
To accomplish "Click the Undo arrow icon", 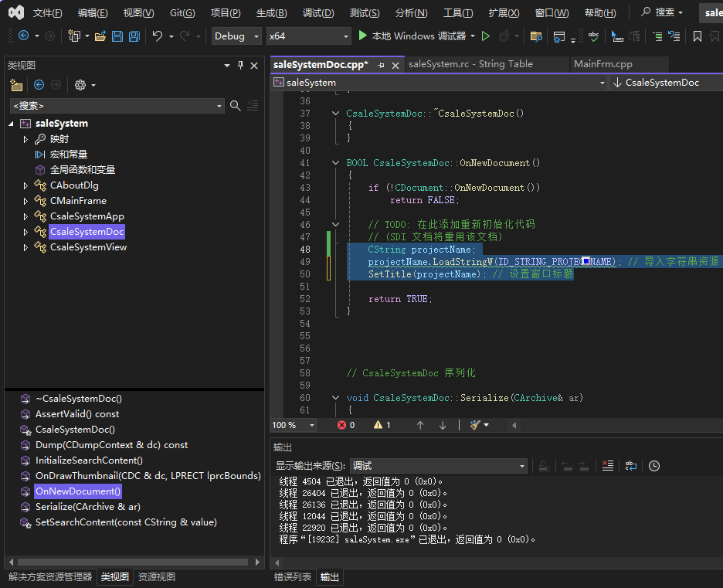I will [x=158, y=36].
